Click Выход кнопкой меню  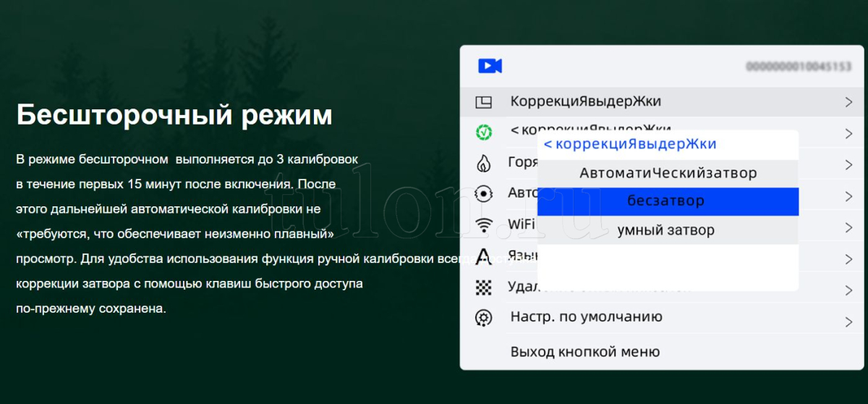coord(584,353)
